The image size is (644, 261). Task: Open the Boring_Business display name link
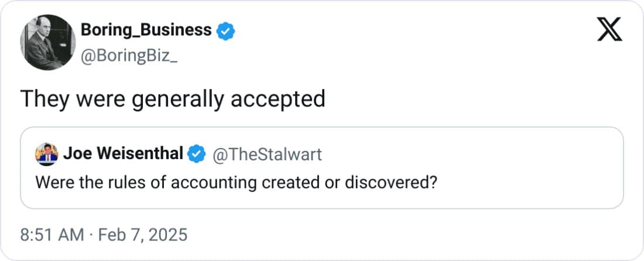pyautogui.click(x=145, y=30)
